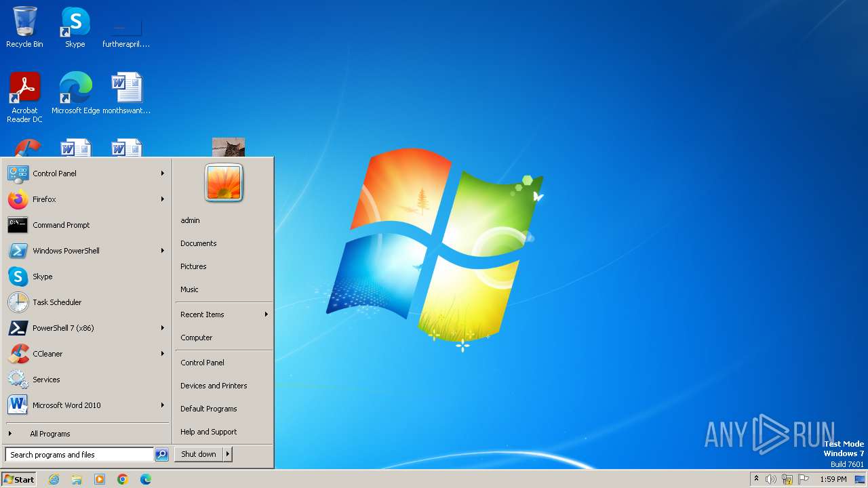Expand the PowerShell 7 (x86) jump list arrow

pyautogui.click(x=163, y=328)
